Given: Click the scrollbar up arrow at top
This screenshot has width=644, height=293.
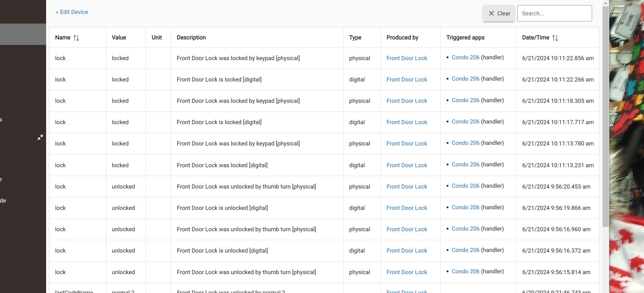Looking at the screenshot, I should (x=605, y=3).
